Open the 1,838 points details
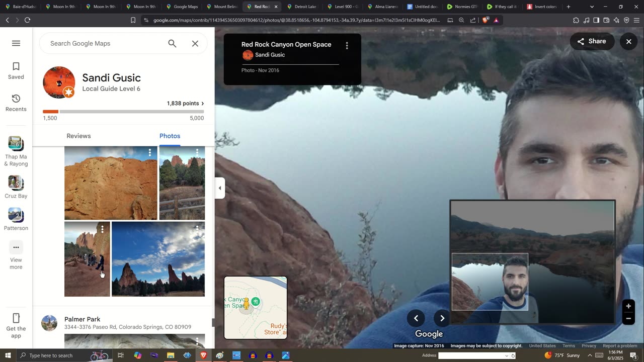Viewport: 644px width, 362px height. click(185, 103)
